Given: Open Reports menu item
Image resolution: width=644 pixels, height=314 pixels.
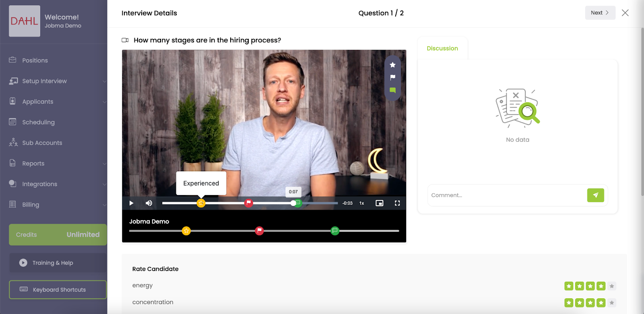Looking at the screenshot, I should click(33, 163).
